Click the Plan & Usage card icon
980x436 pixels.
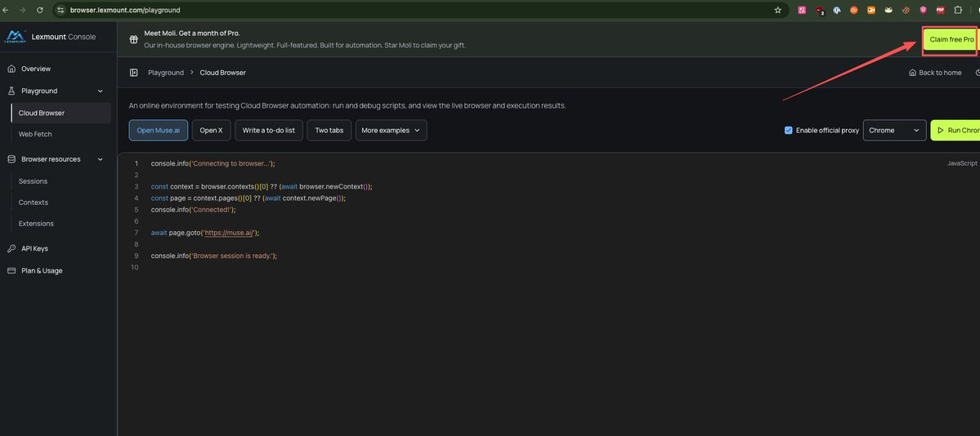[11, 271]
